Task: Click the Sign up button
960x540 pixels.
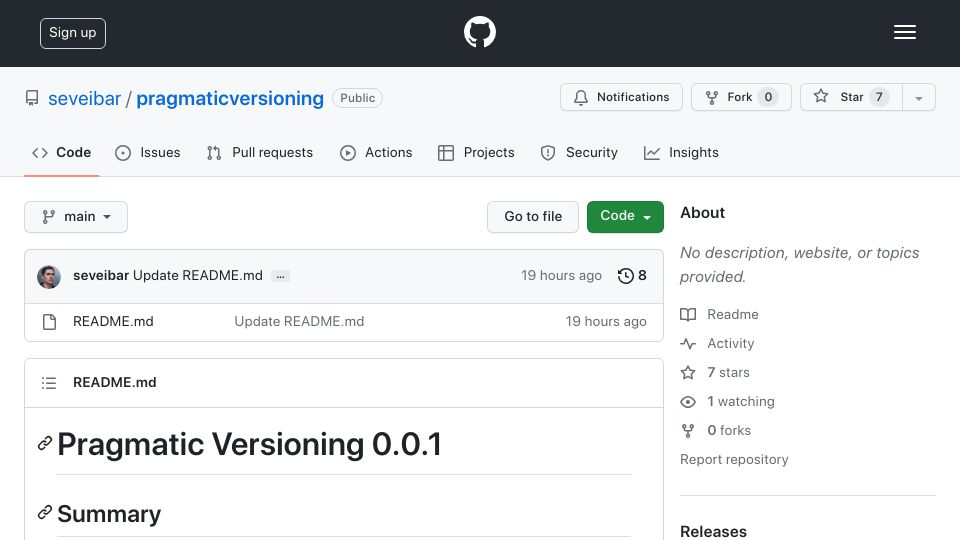Action: [73, 33]
